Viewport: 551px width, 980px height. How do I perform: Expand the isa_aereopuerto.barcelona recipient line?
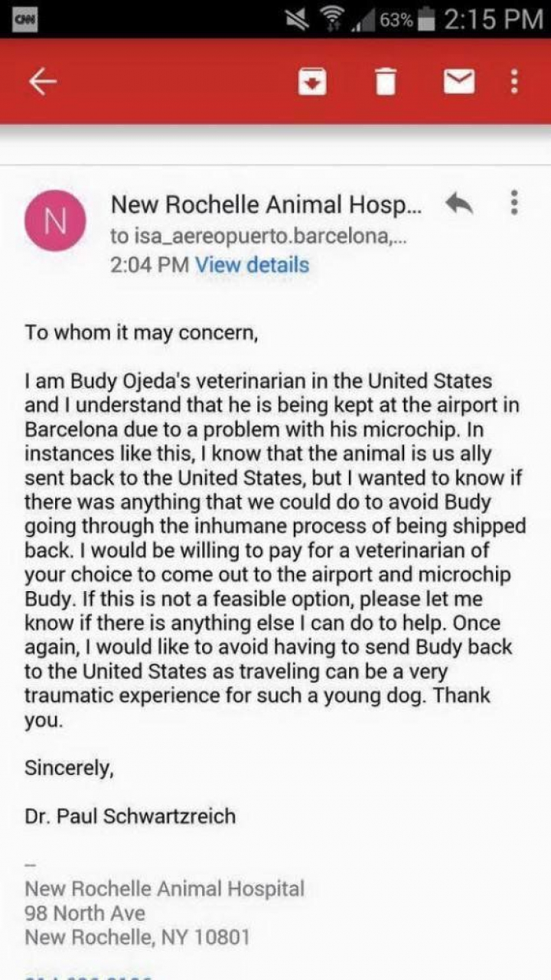click(259, 236)
